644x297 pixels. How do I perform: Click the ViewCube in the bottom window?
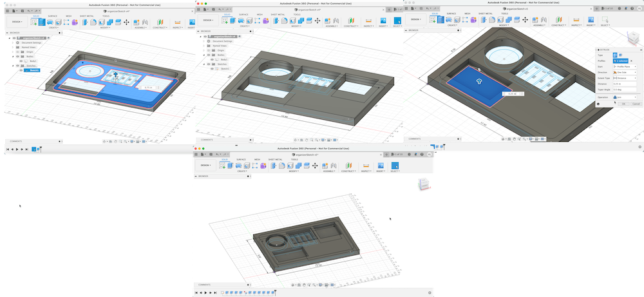coord(423,184)
